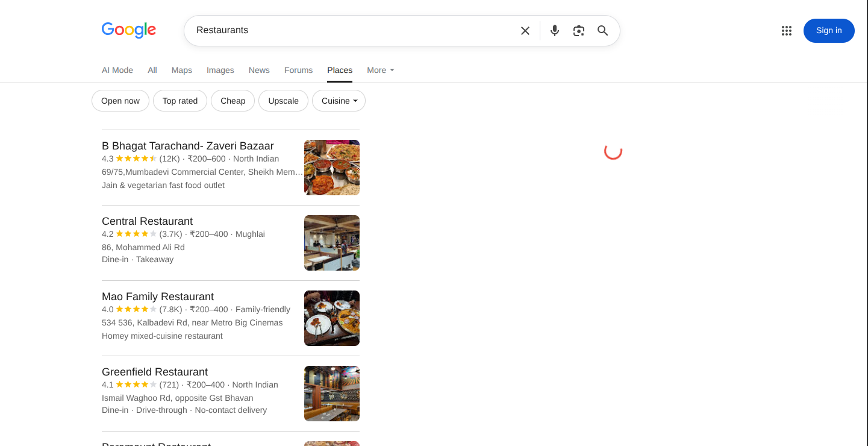
Task: Open B Bhagat Tarachand- Zaveri Bazaar listing
Action: click(188, 146)
